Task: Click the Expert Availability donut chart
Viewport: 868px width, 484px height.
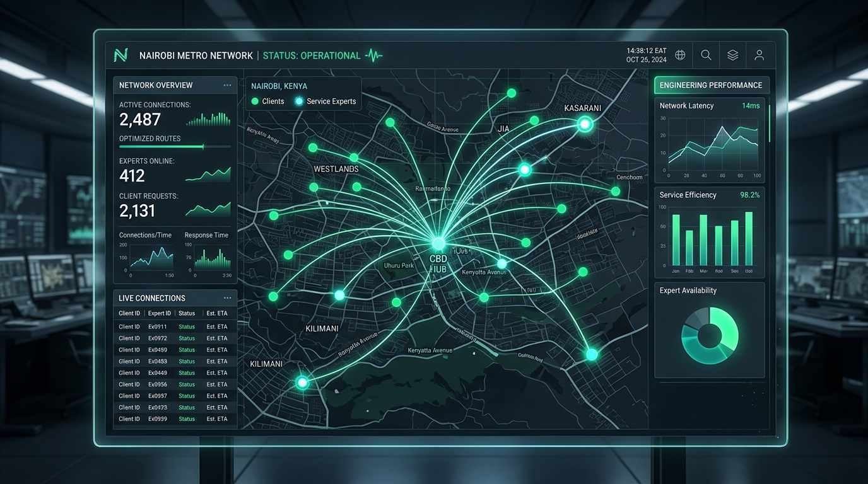Action: pyautogui.click(x=710, y=336)
